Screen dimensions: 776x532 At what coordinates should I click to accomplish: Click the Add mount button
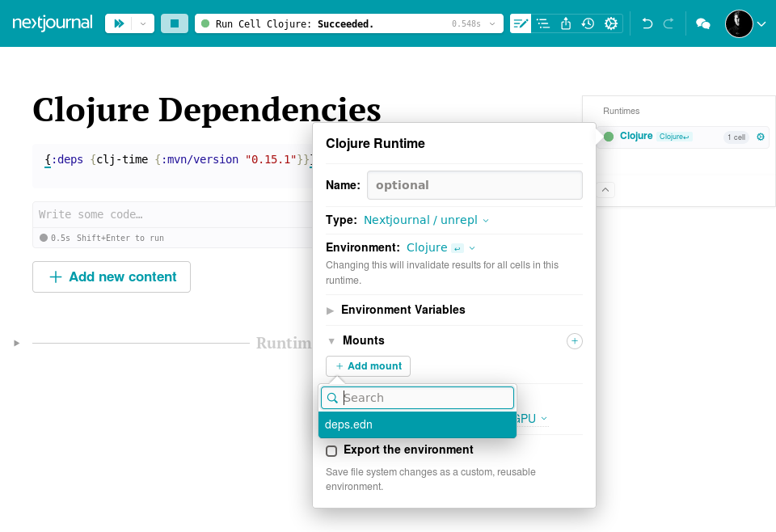(368, 366)
